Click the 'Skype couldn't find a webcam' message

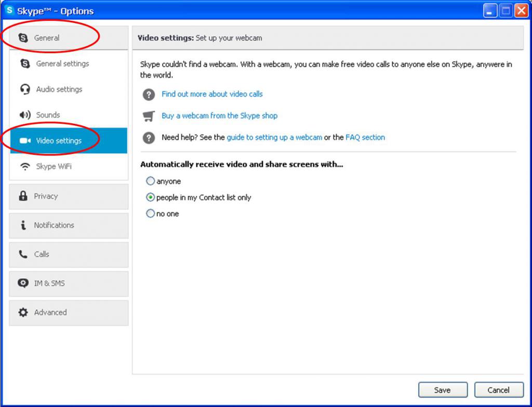coord(326,69)
